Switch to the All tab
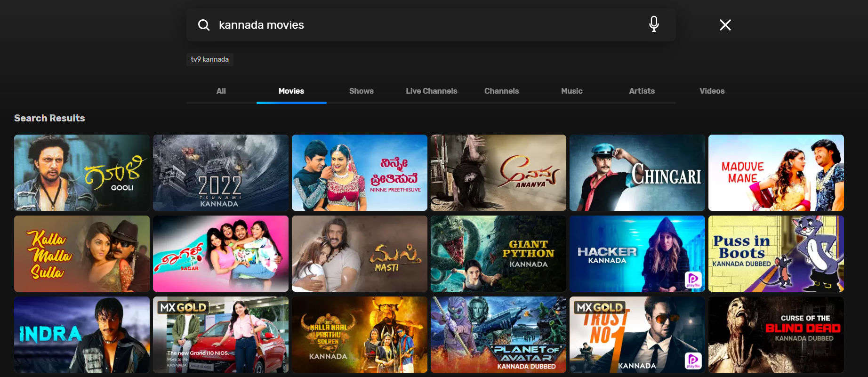This screenshot has width=868, height=377. 221,91
